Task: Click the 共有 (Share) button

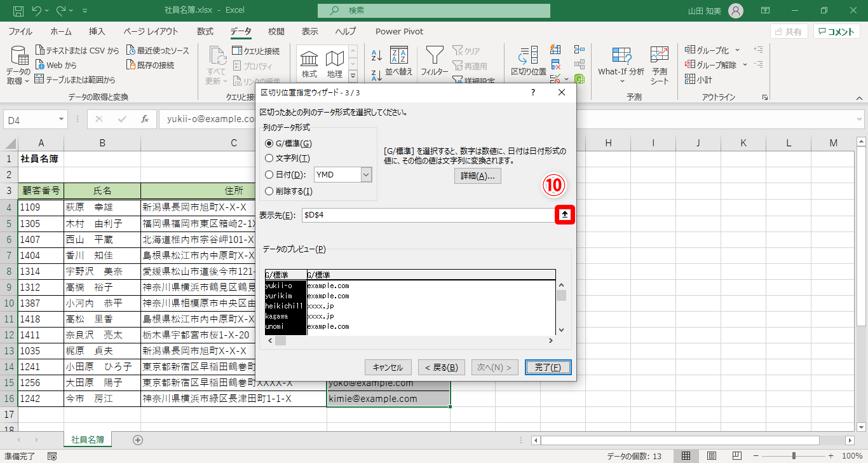Action: (789, 32)
